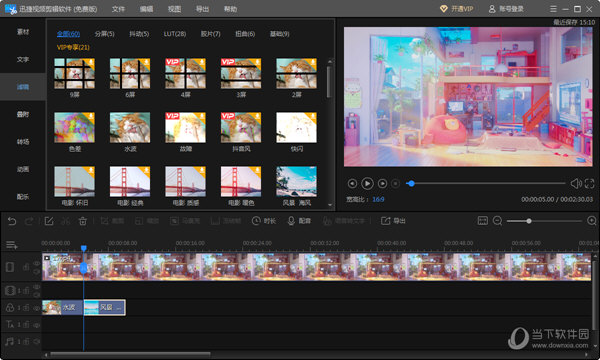The height and width of the screenshot is (360, 600).
Task: Select the 4-screen VIP filter thumbnail
Action: coord(185,73)
